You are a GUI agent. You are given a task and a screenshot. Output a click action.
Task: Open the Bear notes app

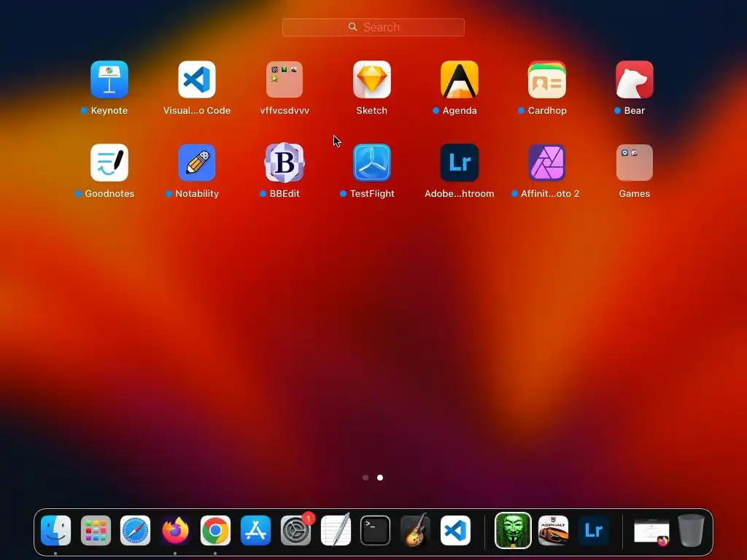(x=635, y=79)
